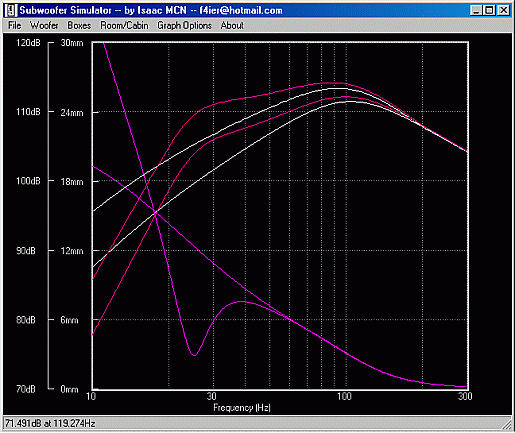515x433 pixels.
Task: Click the application icon in title bar
Action: (x=11, y=10)
